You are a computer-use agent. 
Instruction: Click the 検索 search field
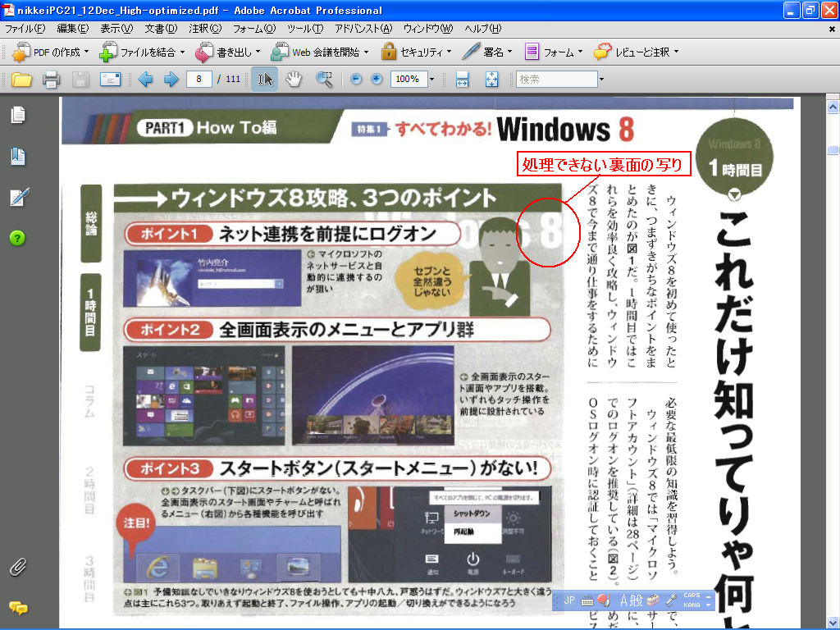pos(557,80)
